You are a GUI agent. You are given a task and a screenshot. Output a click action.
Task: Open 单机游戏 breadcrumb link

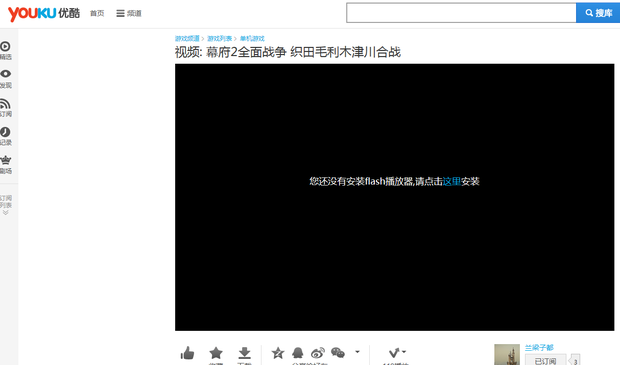point(252,38)
